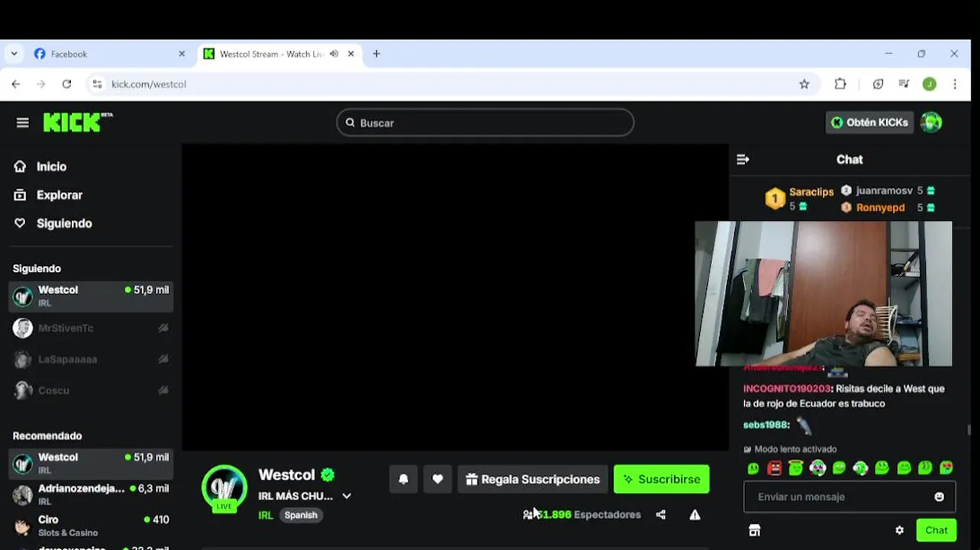Image resolution: width=980 pixels, height=550 pixels.
Task: Click the share stream icon
Action: click(x=661, y=515)
